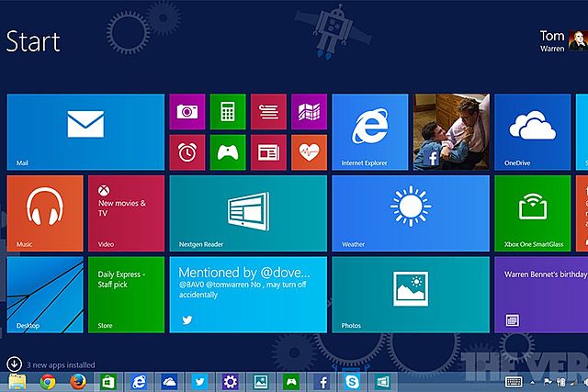Open the Facebook photo tile
Viewport: 588px width, 392px height.
(x=451, y=131)
